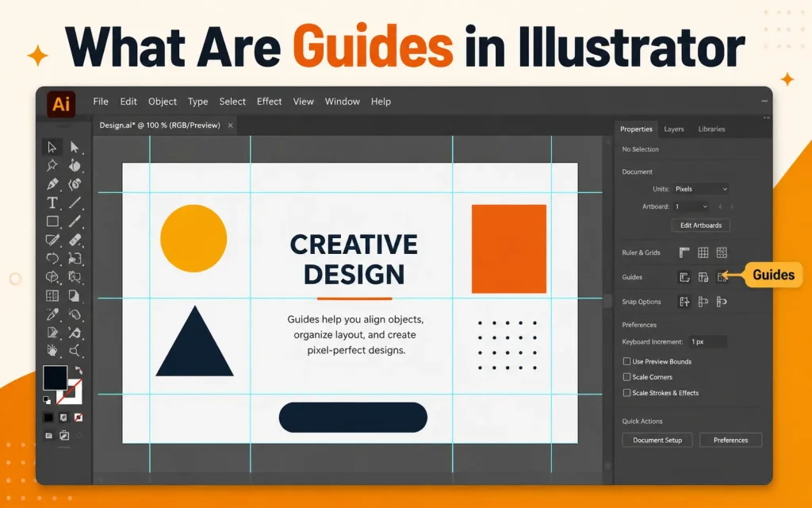Pick the Mesh grid tool
The image size is (812, 508).
coord(52,295)
